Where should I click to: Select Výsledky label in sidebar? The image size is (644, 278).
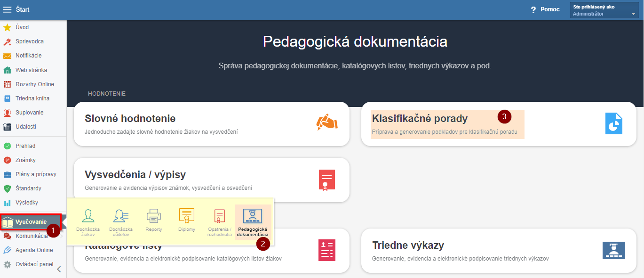tap(27, 203)
